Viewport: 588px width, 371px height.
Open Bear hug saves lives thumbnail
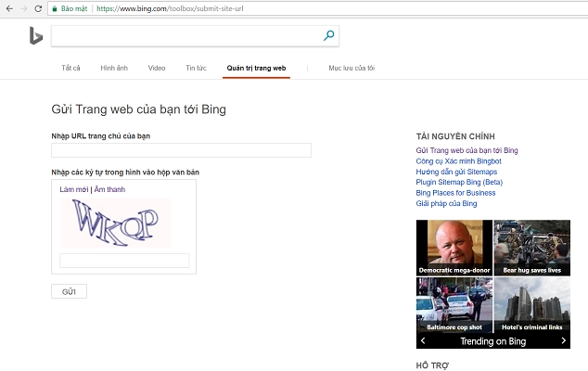(532, 248)
